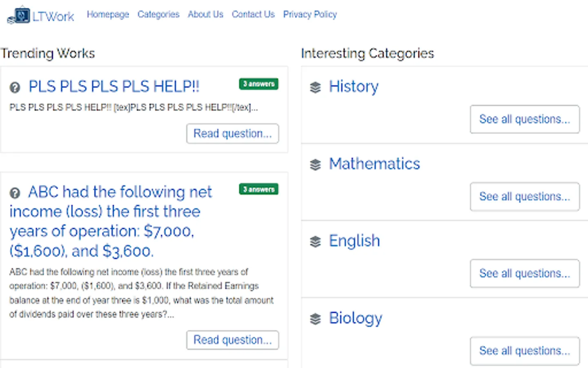Open the English category link
588x368 pixels.
pyautogui.click(x=354, y=241)
